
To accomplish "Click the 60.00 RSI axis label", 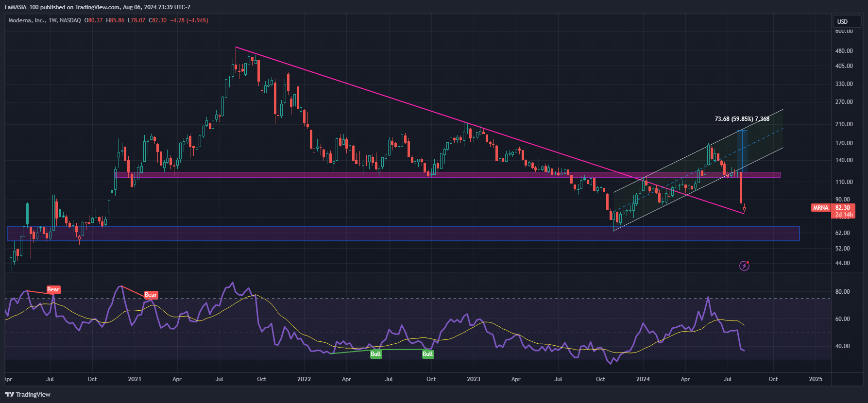I will point(842,319).
